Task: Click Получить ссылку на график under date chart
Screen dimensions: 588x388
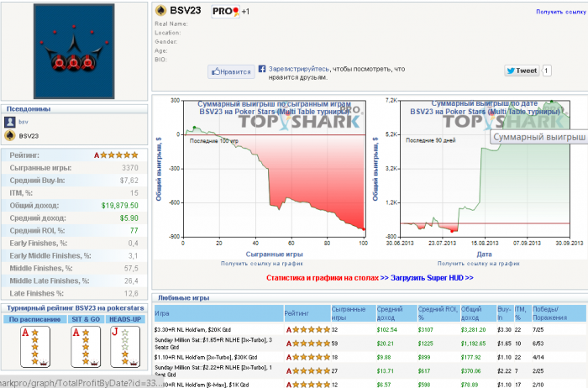Action: click(x=479, y=264)
